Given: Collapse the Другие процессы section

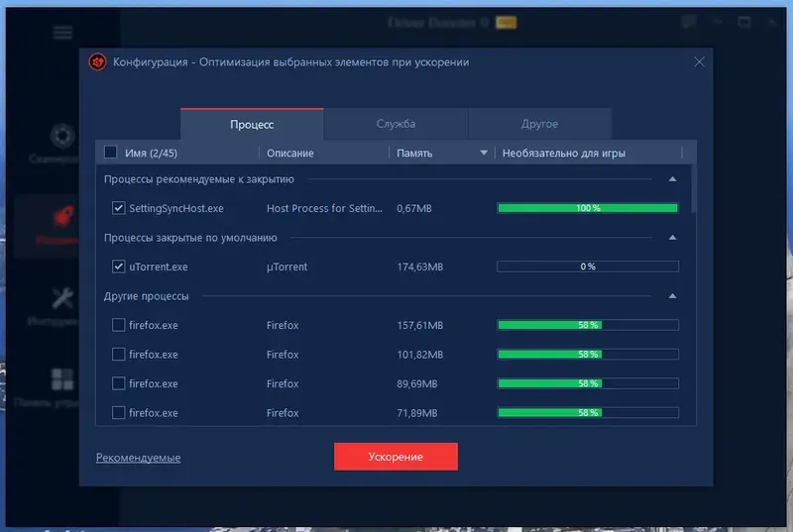Looking at the screenshot, I should (672, 295).
